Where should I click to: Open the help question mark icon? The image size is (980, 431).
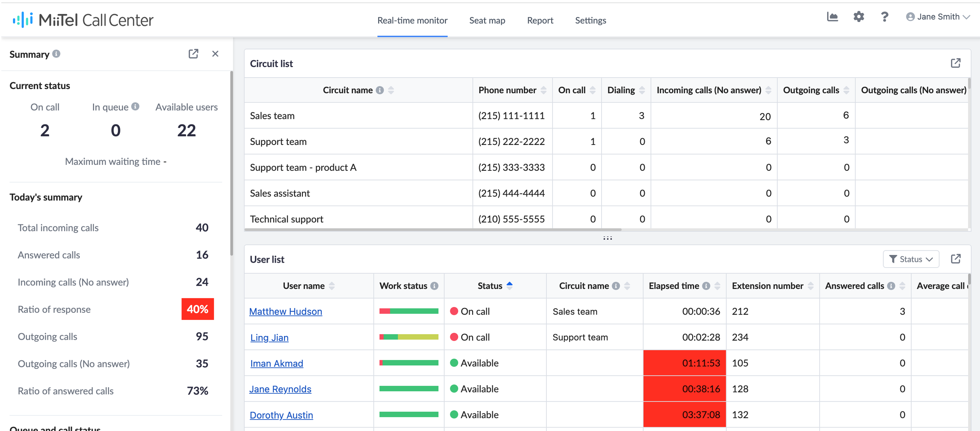coord(884,17)
